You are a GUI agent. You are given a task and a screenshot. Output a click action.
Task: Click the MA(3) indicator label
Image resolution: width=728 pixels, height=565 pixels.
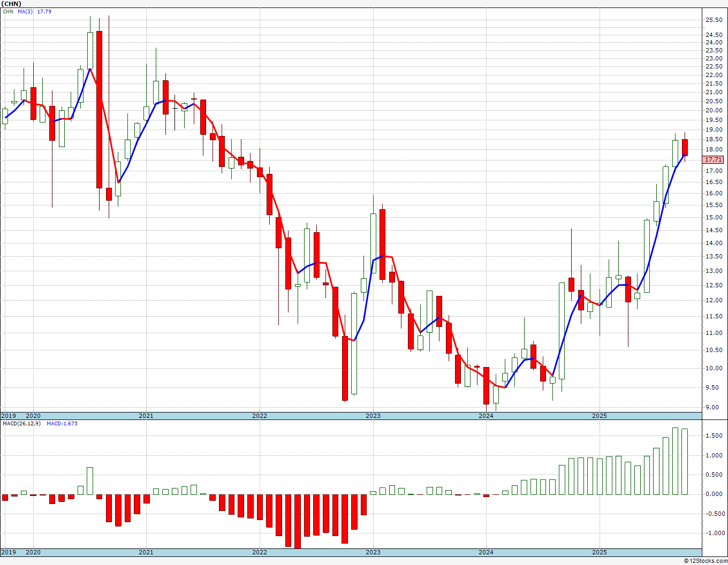pos(25,11)
